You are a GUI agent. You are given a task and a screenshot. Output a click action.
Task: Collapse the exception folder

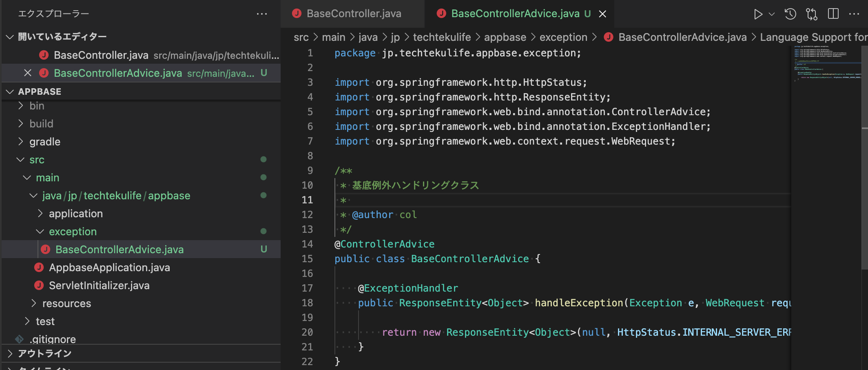pos(141,232)
